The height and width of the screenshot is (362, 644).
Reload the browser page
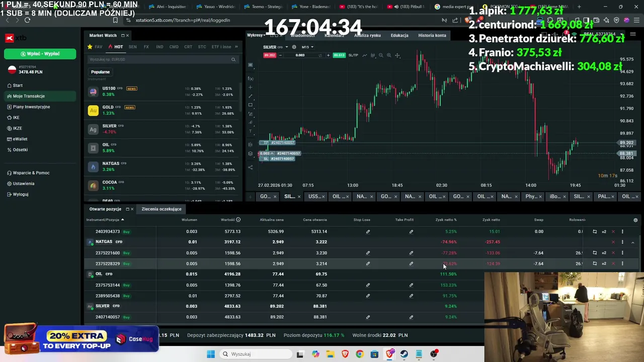[27, 20]
